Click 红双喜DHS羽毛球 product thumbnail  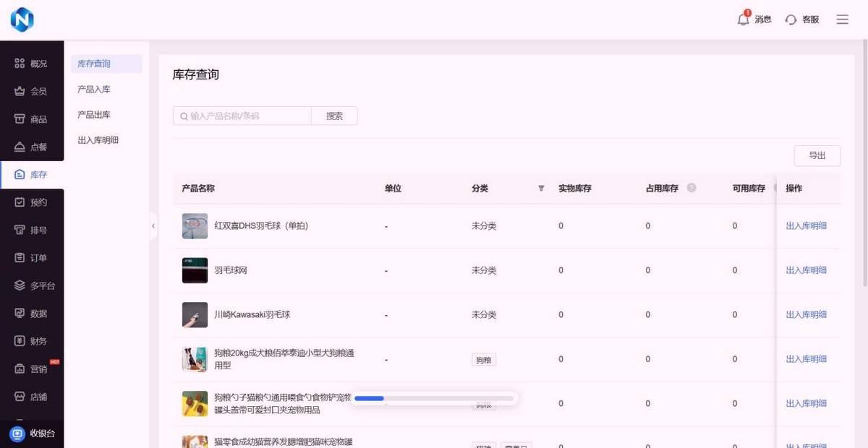[195, 226]
